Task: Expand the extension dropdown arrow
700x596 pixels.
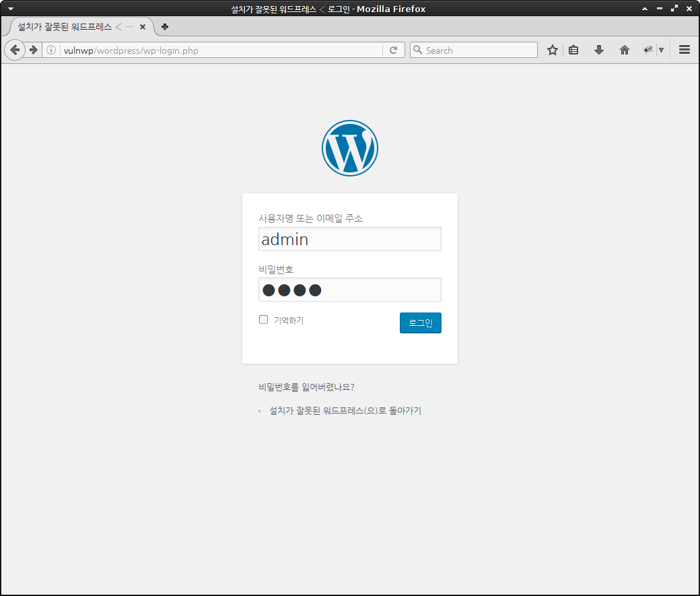Action: tap(661, 50)
